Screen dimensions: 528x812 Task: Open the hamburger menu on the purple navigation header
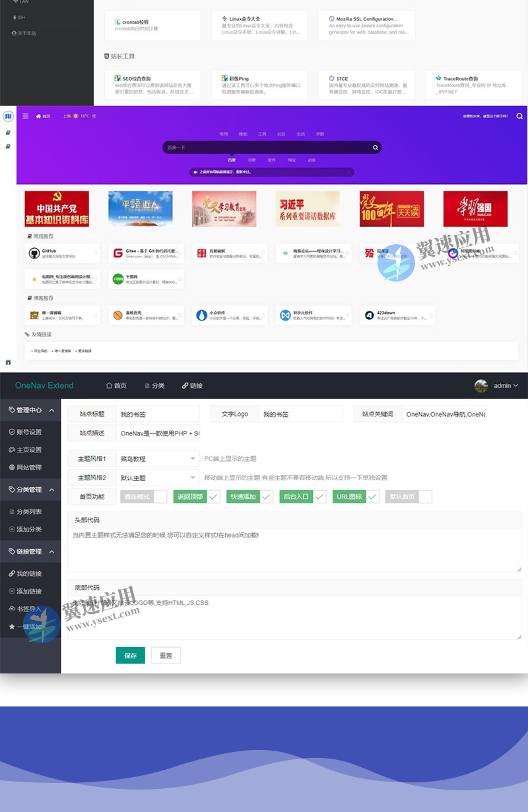(24, 115)
